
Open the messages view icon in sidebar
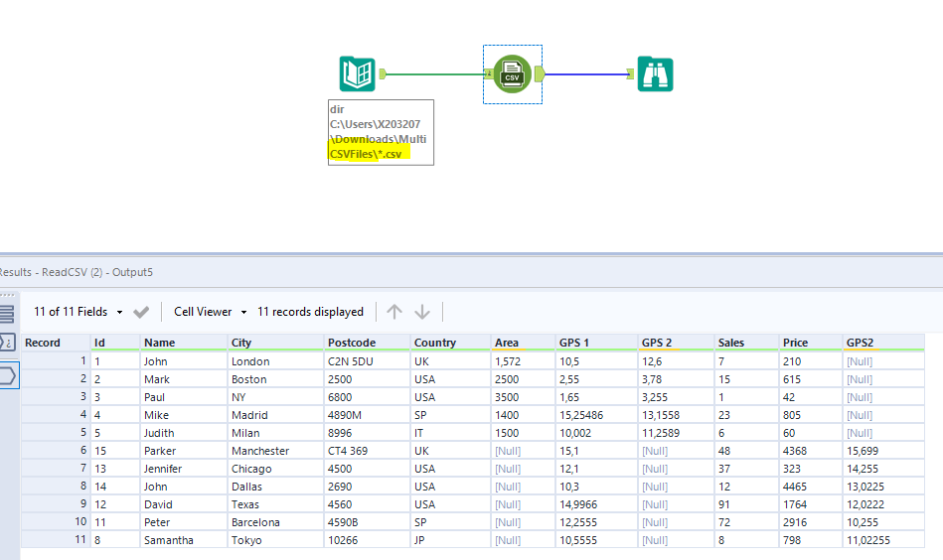pyautogui.click(x=6, y=314)
